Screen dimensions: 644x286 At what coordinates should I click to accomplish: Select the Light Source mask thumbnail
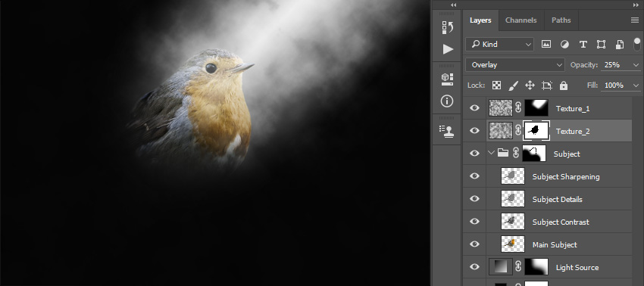pyautogui.click(x=536, y=267)
